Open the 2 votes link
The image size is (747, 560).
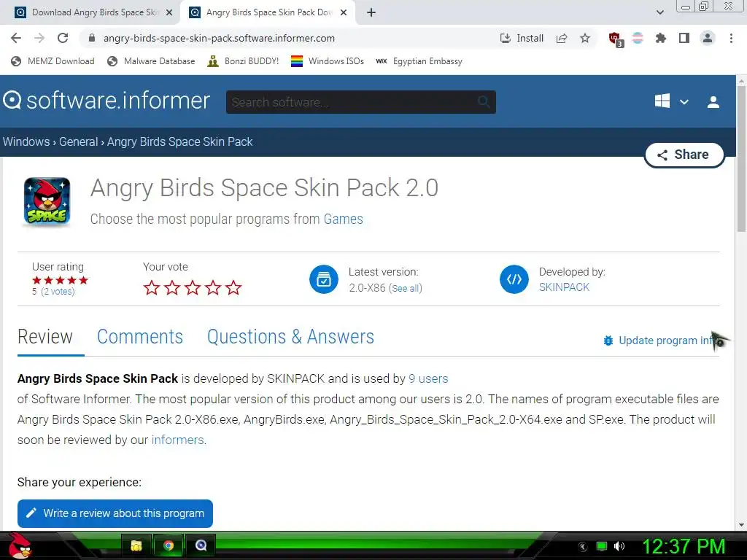tap(58, 292)
